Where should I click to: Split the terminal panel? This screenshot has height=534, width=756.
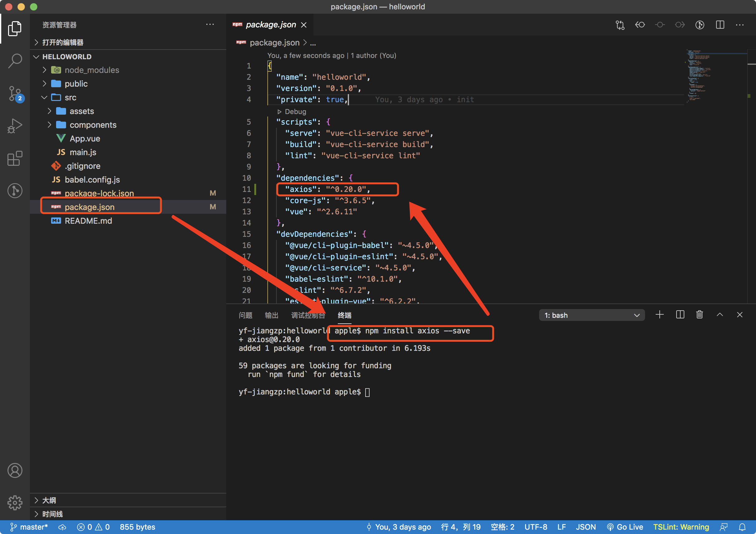[680, 315]
